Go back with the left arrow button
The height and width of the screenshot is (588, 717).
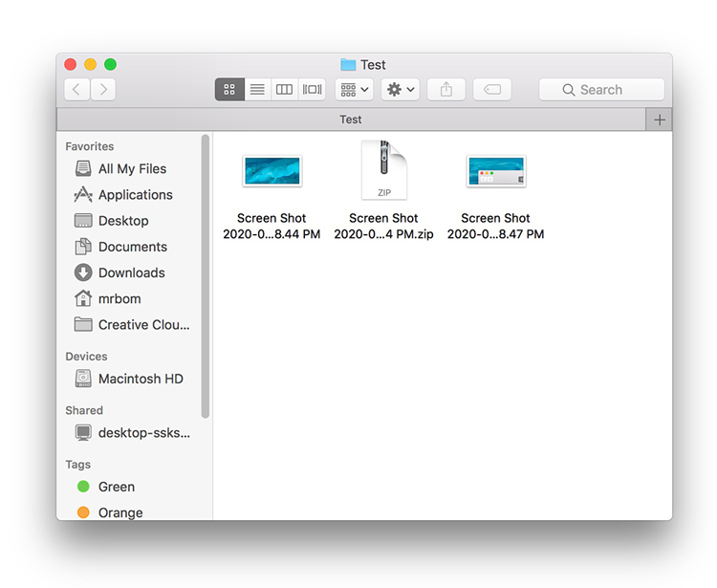(x=76, y=89)
